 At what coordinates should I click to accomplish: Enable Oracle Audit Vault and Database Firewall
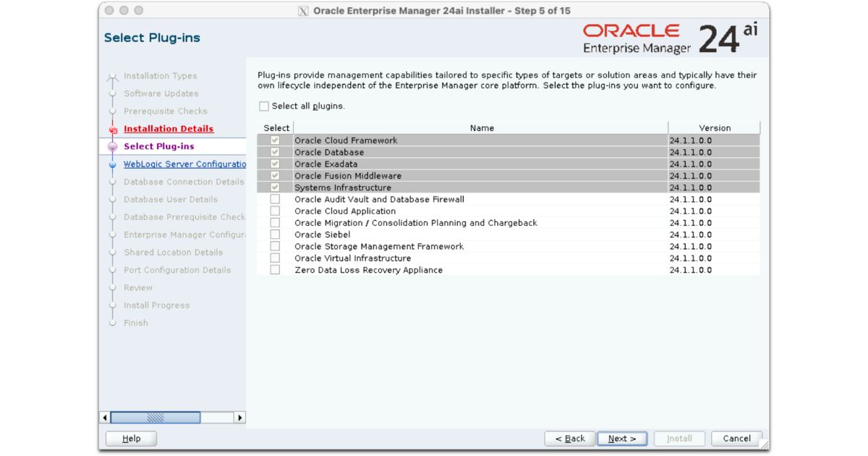pyautogui.click(x=275, y=199)
